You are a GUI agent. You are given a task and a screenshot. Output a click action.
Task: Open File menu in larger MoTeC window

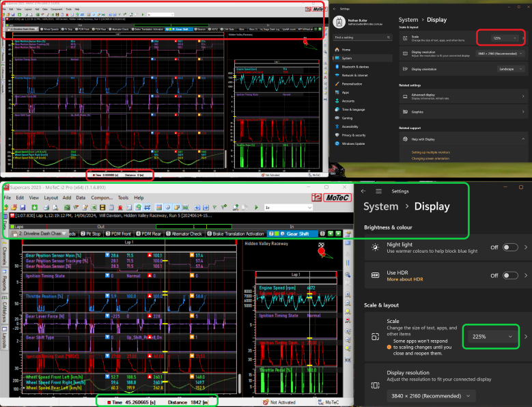click(7, 197)
